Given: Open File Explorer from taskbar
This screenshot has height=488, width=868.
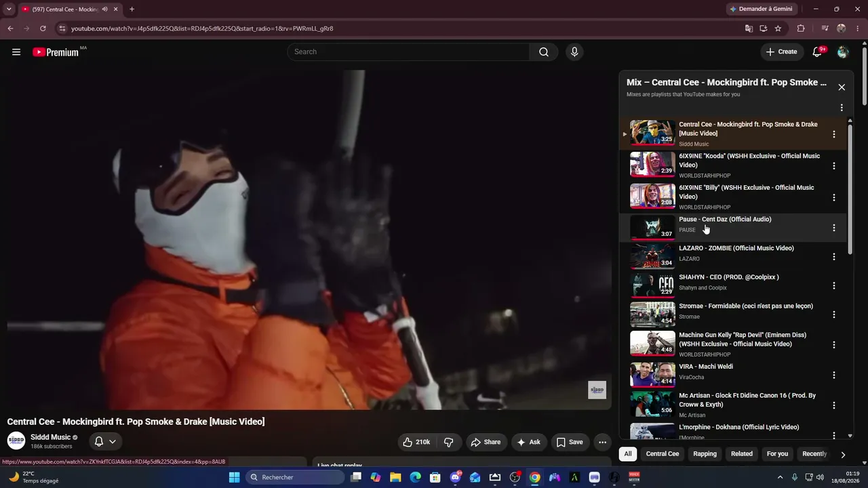Looking at the screenshot, I should pyautogui.click(x=395, y=477).
